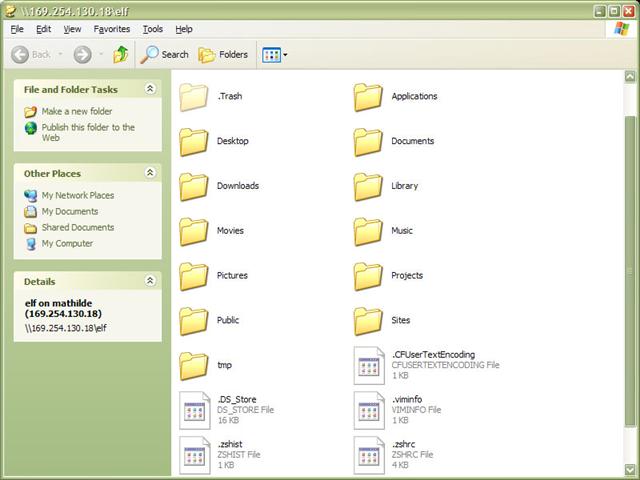Open the Tools menu
640x480 pixels.
[152, 29]
